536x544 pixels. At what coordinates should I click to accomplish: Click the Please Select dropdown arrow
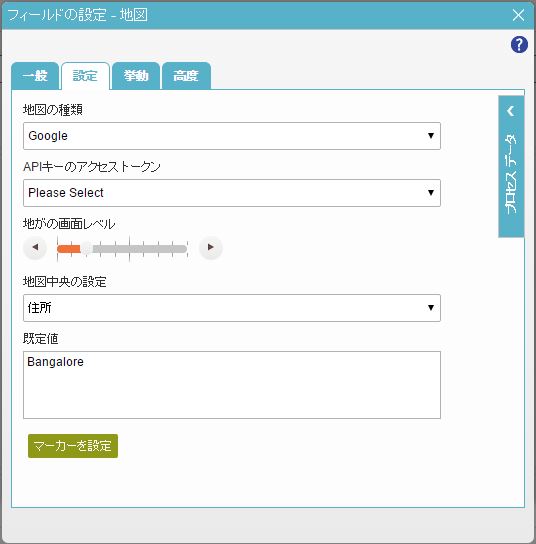(x=431, y=193)
